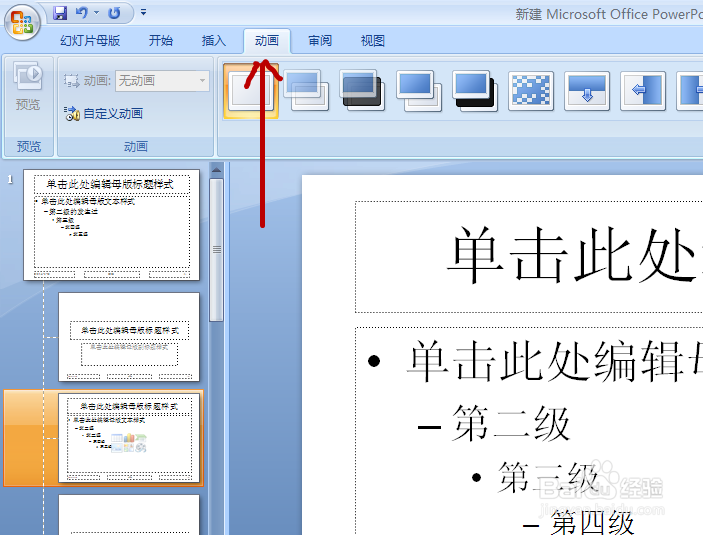Click the first-level bullet text 单击此处编辑
703x535 pixels.
tap(545, 361)
